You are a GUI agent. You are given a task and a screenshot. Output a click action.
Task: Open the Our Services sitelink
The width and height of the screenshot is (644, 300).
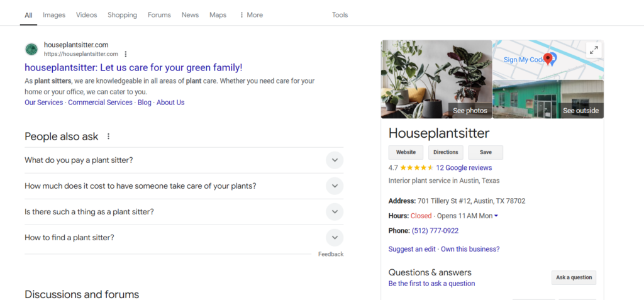point(44,103)
